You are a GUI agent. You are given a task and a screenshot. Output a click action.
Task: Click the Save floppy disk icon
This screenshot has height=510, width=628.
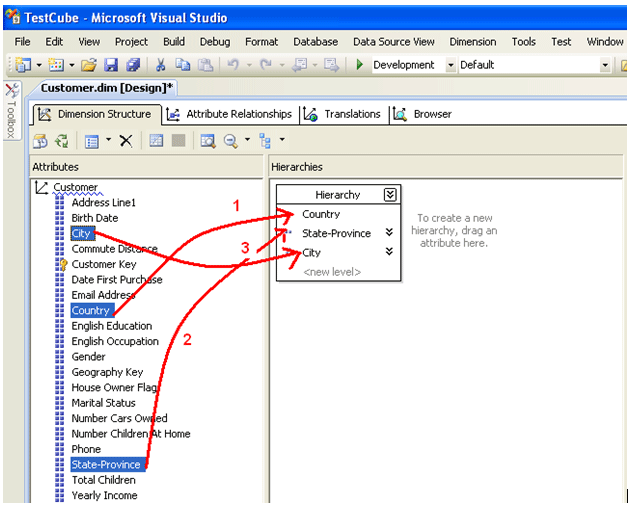tap(111, 65)
